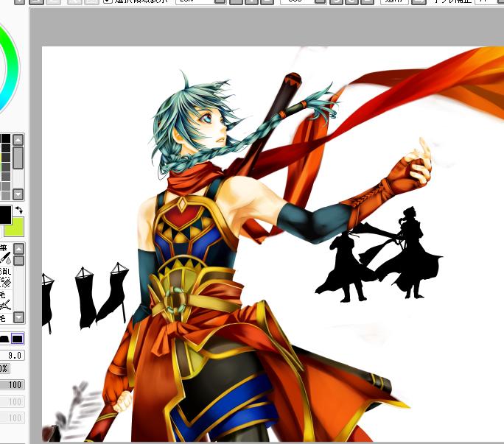Choose the flat hard brush edge shape
The width and height of the screenshot is (504, 444).
(18, 338)
